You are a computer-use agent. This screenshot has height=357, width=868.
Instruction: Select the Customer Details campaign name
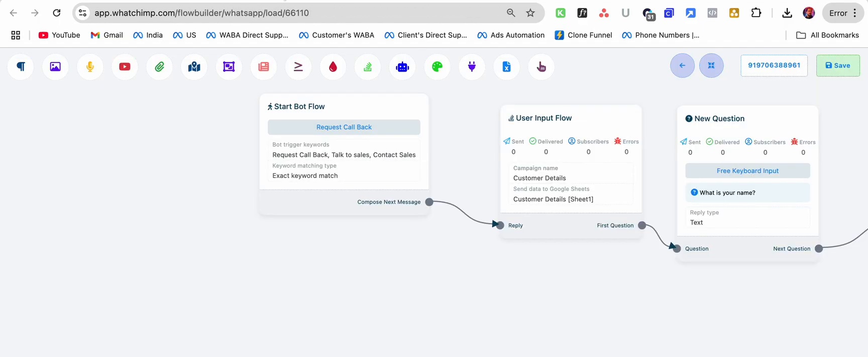pos(539,178)
